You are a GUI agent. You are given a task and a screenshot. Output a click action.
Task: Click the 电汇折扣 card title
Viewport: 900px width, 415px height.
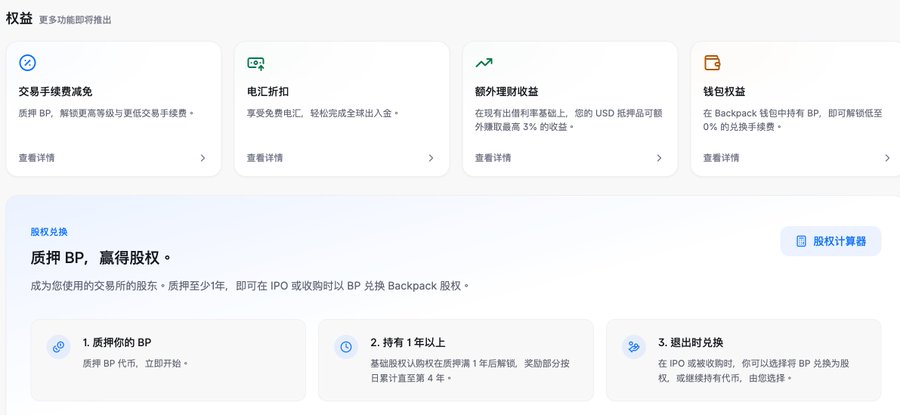click(x=268, y=92)
